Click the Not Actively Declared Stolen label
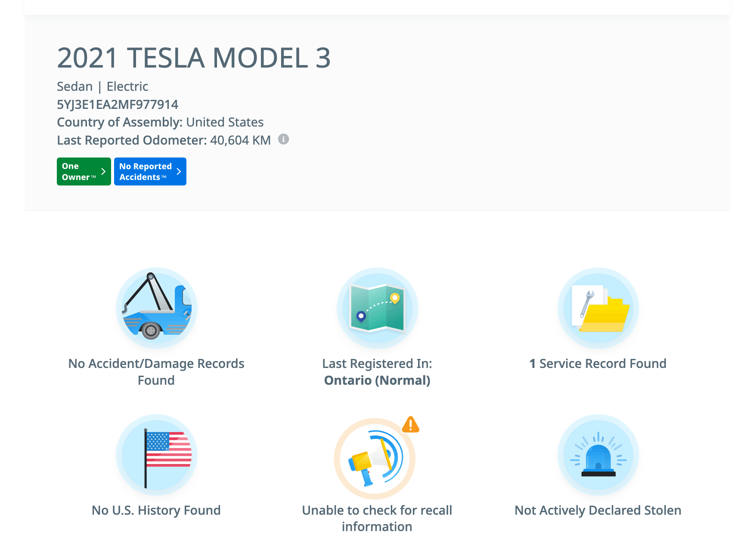Screen dimensions: 756x556 tap(598, 510)
